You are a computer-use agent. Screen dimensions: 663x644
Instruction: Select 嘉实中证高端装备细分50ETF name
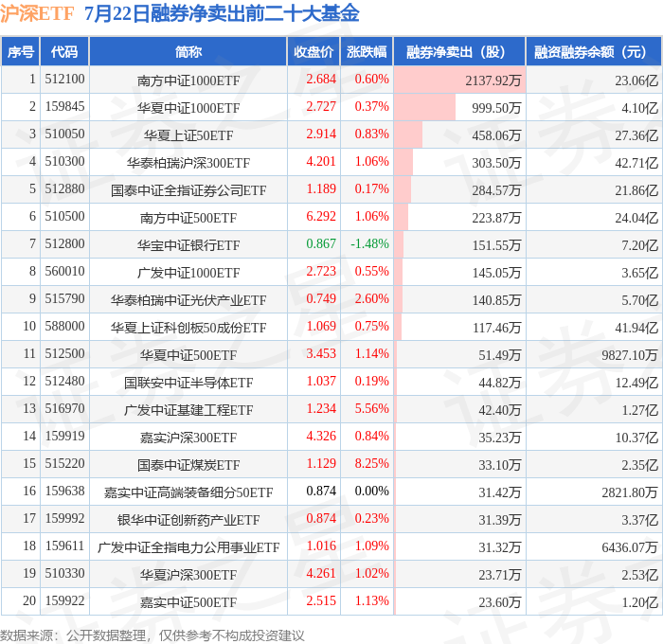point(188,492)
